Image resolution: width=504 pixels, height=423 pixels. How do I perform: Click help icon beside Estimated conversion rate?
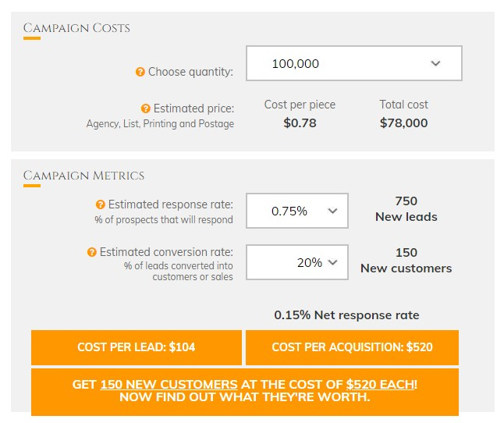click(91, 252)
